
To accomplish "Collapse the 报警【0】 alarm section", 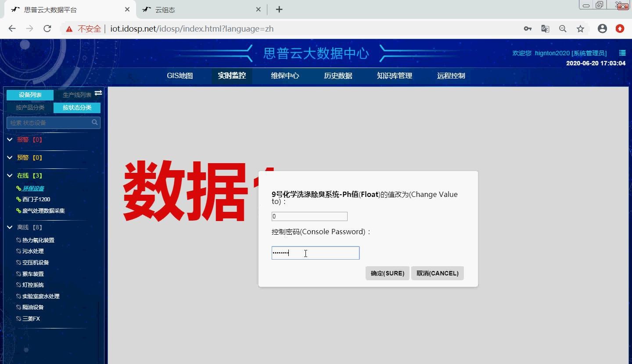I will 10,139.
